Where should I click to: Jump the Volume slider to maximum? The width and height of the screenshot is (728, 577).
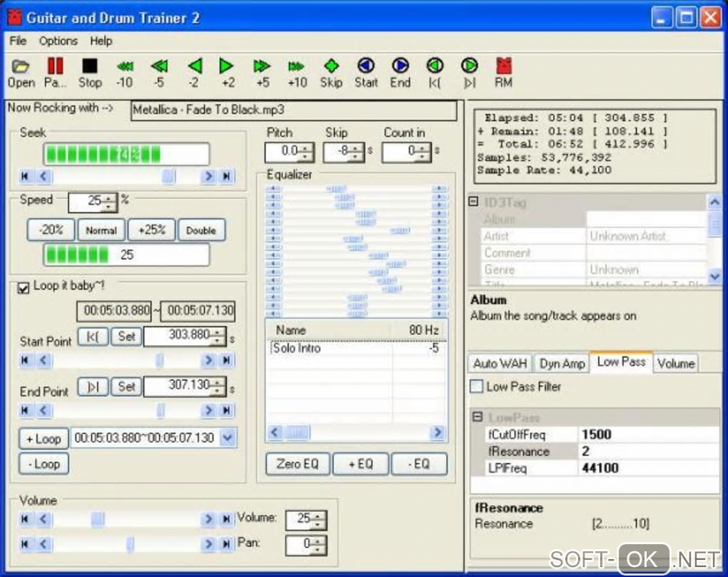click(226, 519)
